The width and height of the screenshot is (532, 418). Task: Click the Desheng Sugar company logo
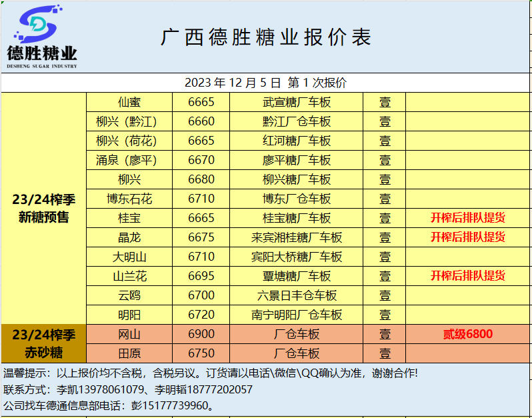coord(41,37)
